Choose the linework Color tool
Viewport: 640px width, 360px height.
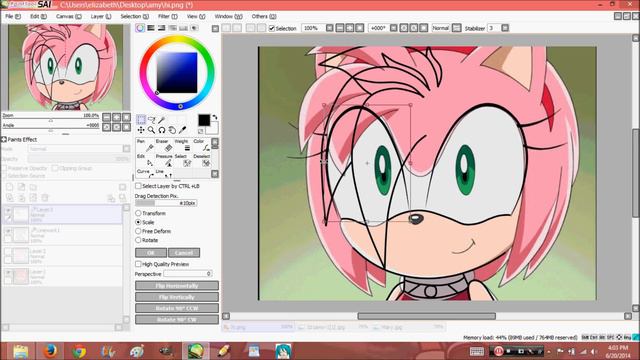(202, 145)
